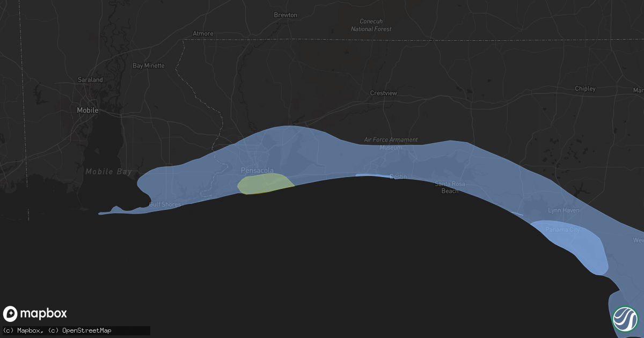Click the Destin label on the coast
The width and height of the screenshot is (644, 338).
(398, 176)
